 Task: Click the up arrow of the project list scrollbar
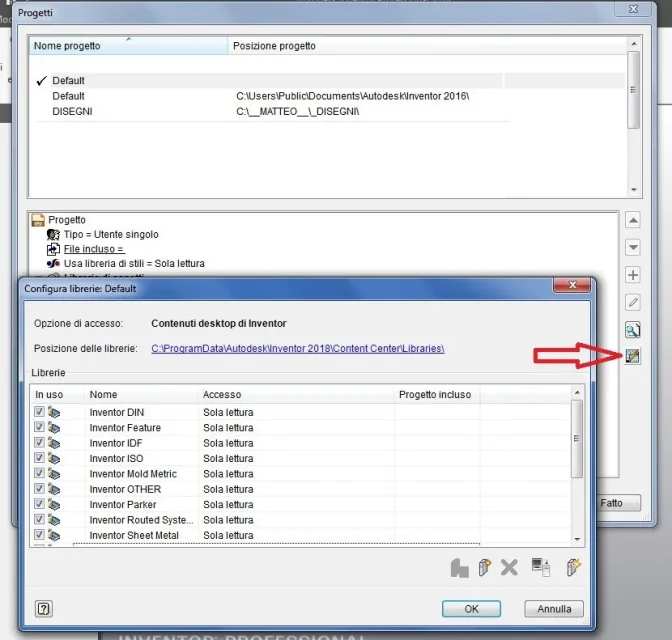click(634, 44)
